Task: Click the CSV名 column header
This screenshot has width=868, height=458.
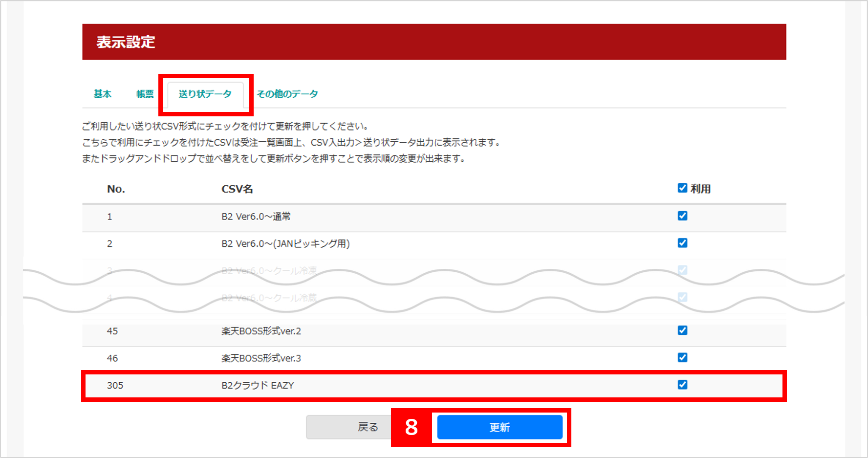Action: [x=237, y=189]
